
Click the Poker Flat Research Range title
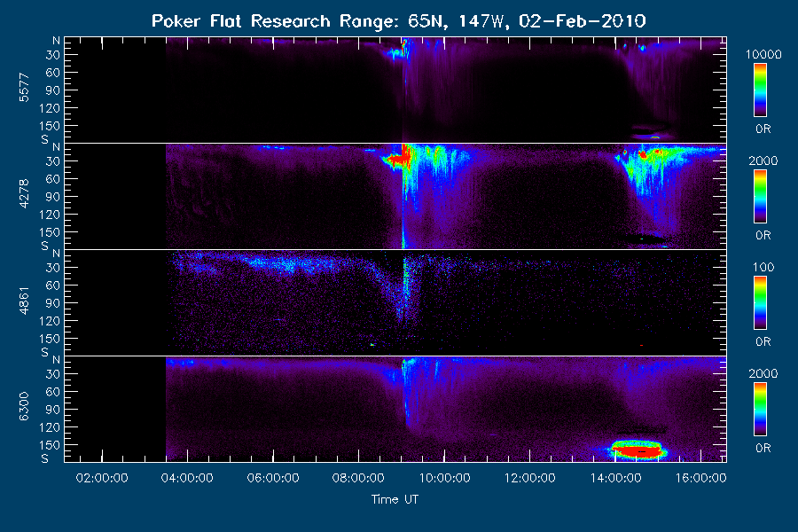(398, 21)
